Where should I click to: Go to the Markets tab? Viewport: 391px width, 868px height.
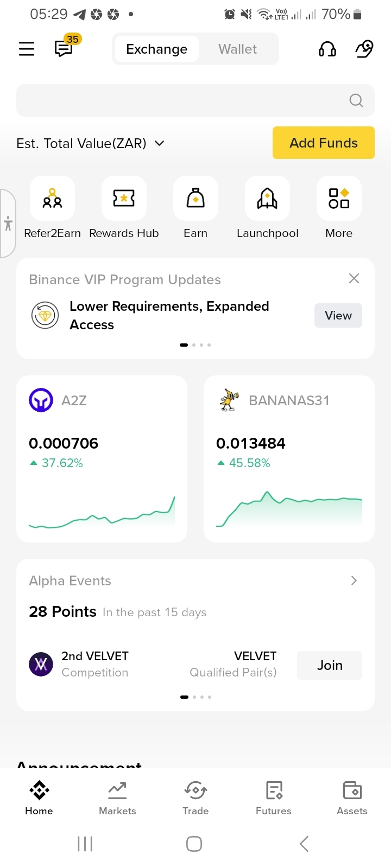117,797
